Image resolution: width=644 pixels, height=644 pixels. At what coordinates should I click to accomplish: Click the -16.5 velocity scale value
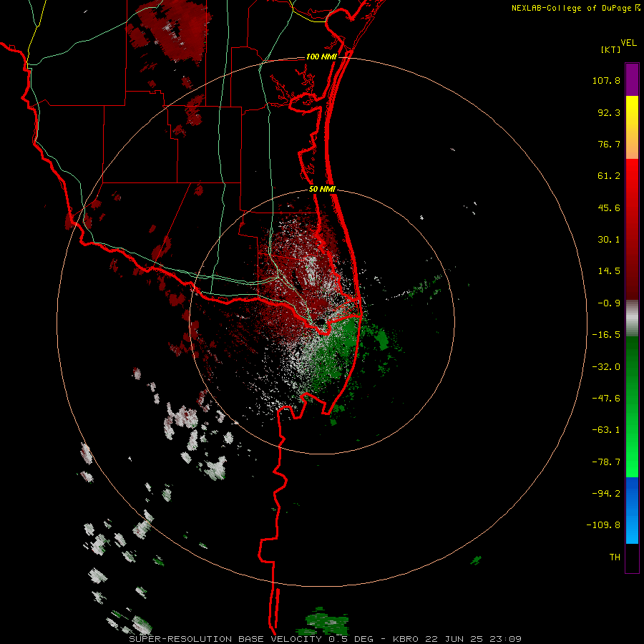tap(606, 335)
